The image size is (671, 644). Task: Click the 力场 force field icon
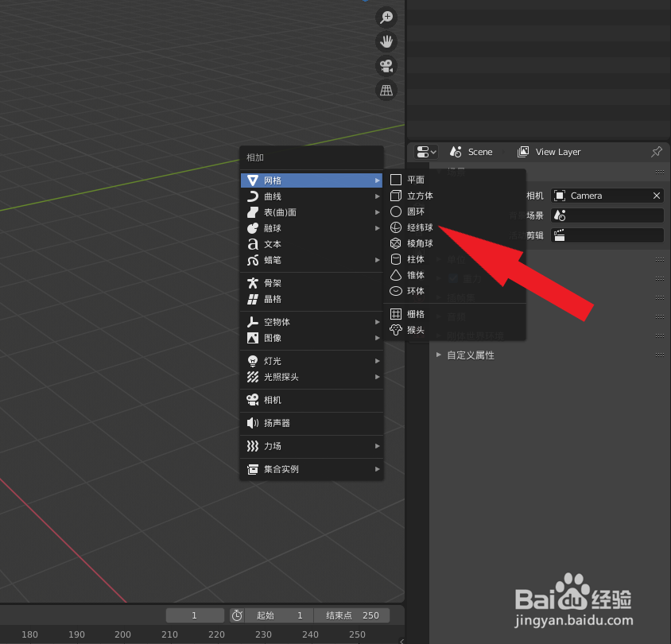click(x=253, y=446)
